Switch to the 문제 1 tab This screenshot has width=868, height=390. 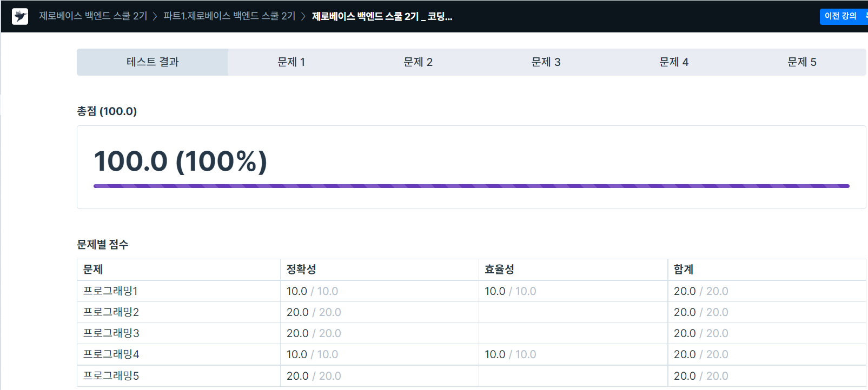291,62
